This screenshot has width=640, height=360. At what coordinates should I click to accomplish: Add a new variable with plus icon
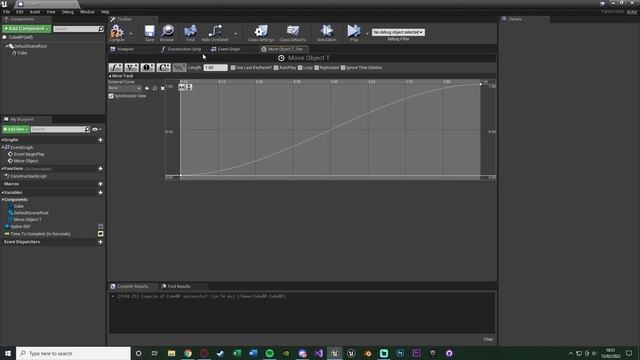[x=100, y=193]
